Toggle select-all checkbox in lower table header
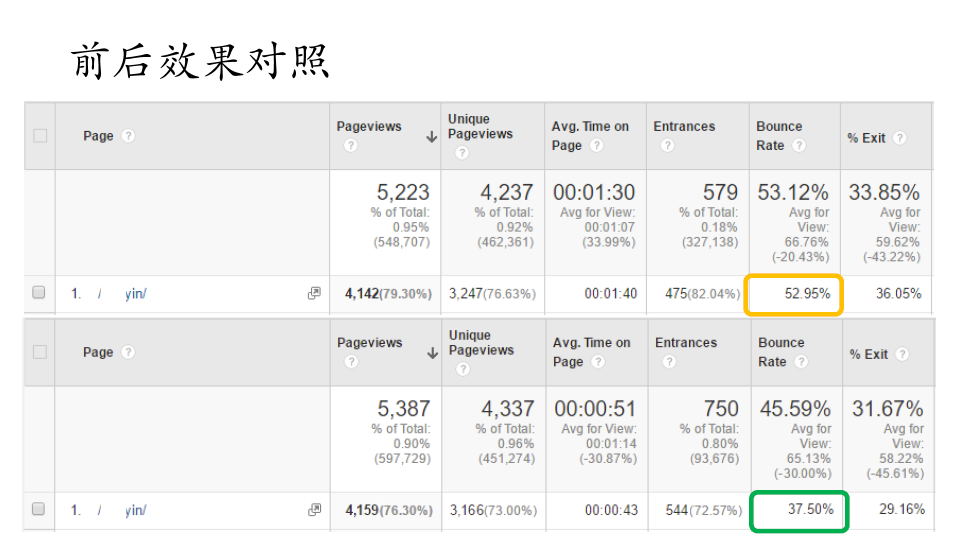 [40, 352]
